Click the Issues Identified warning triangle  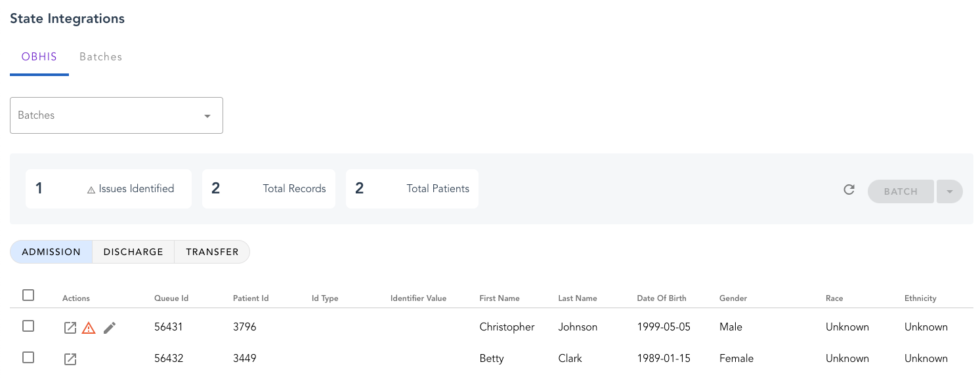point(91,190)
